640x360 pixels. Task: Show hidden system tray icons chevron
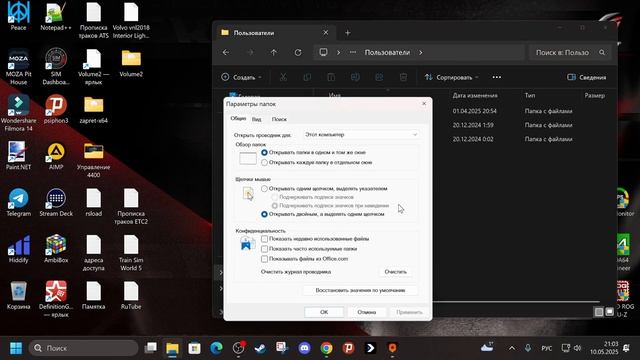511,348
